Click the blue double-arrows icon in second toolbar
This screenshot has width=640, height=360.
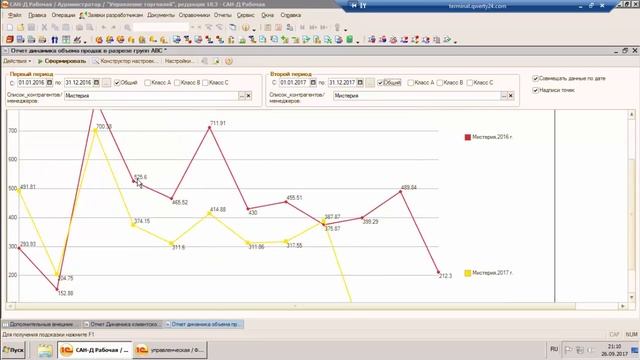(54, 40)
